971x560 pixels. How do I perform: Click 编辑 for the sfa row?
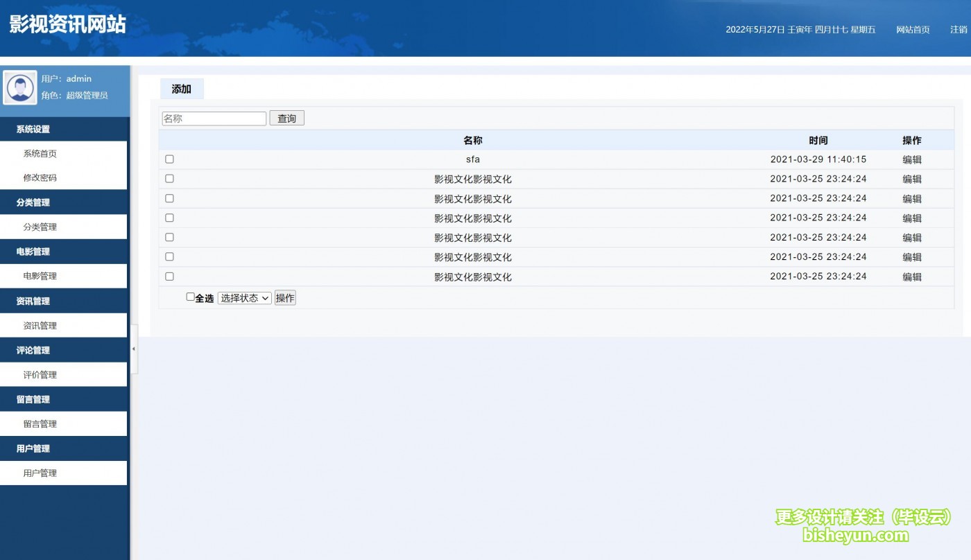point(912,159)
